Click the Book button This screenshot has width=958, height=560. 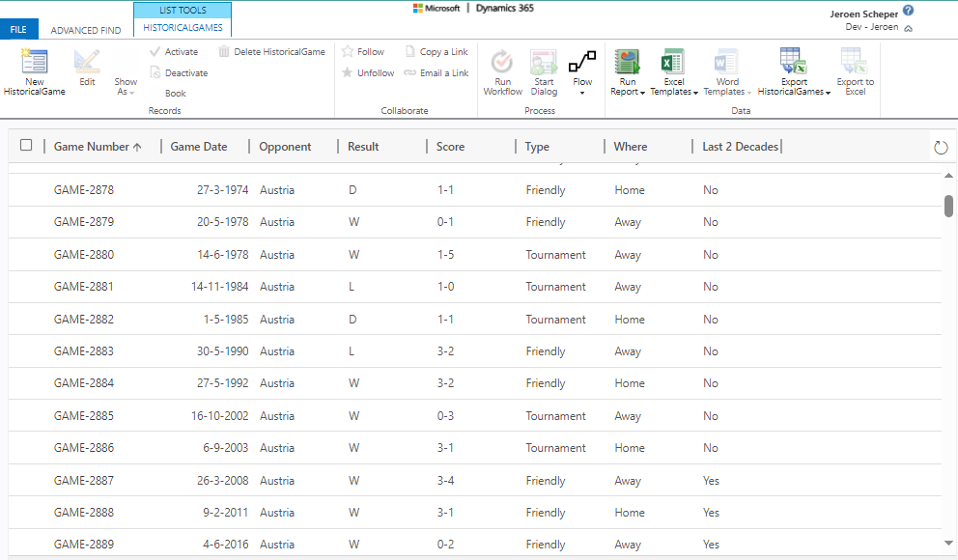point(176,94)
